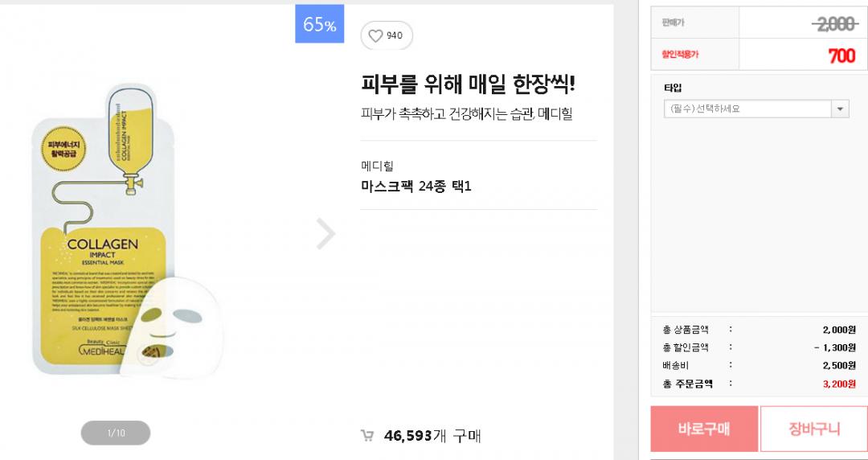Click the red discounted price 700
Viewport: 868px width, 460px height.
pos(841,55)
